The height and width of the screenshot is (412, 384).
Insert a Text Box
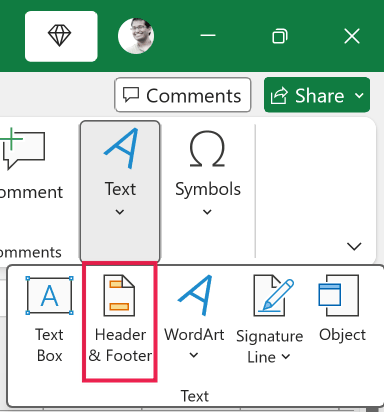(x=49, y=318)
